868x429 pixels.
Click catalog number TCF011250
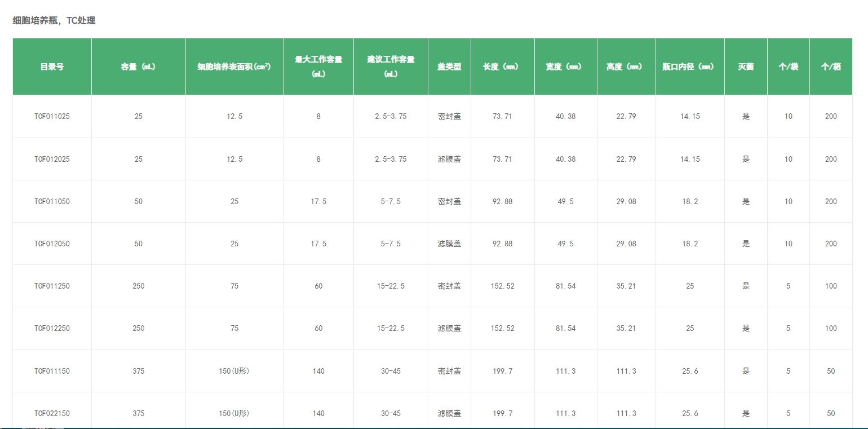(x=52, y=286)
